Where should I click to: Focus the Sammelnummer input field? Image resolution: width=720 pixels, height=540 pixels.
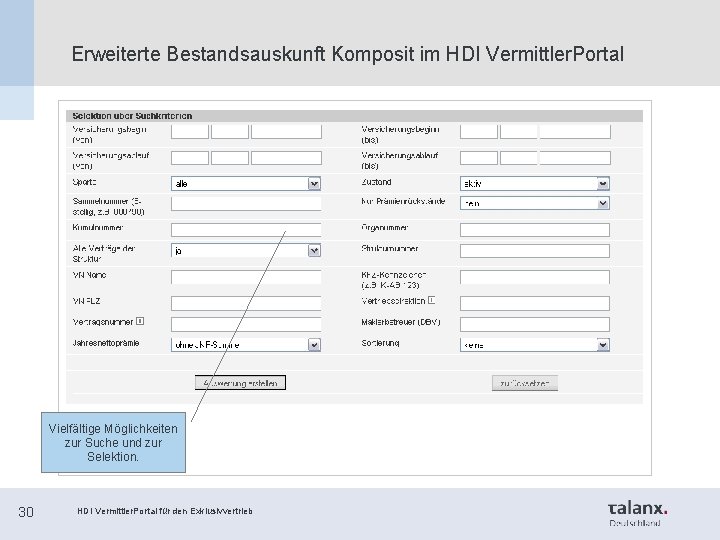click(246, 203)
